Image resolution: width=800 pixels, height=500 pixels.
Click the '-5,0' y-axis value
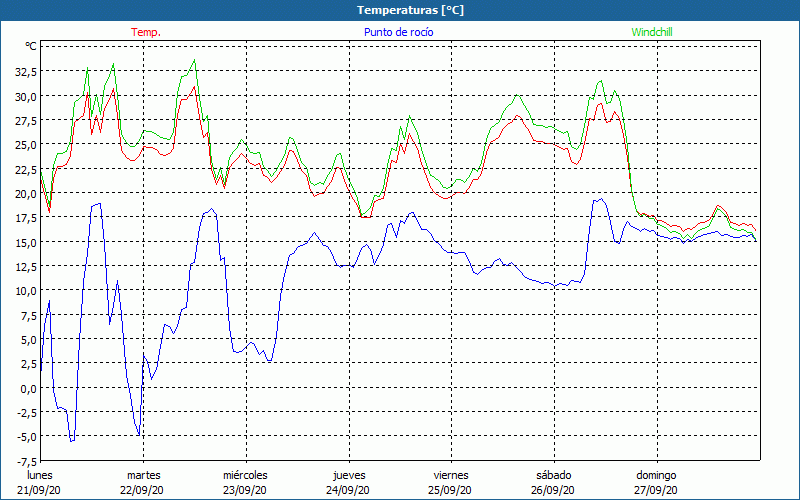point(27,437)
